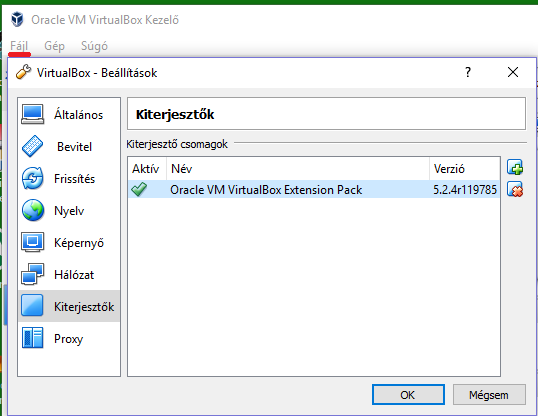This screenshot has height=416, width=538.
Task: Switch to the Bevitel settings page
Action: [x=69, y=147]
